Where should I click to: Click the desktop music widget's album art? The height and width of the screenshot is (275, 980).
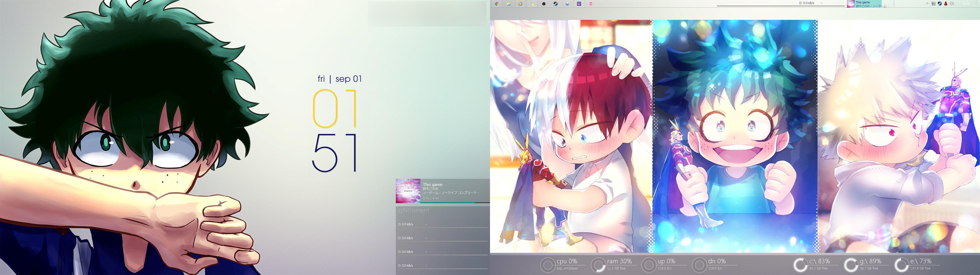point(408,191)
